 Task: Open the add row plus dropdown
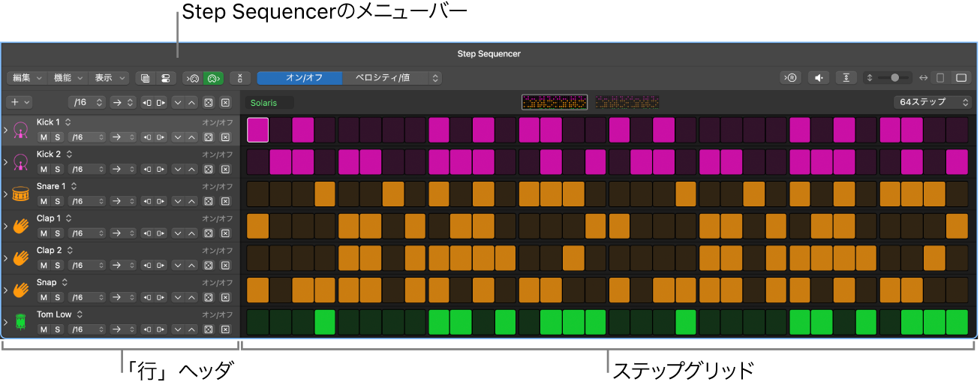(19, 103)
